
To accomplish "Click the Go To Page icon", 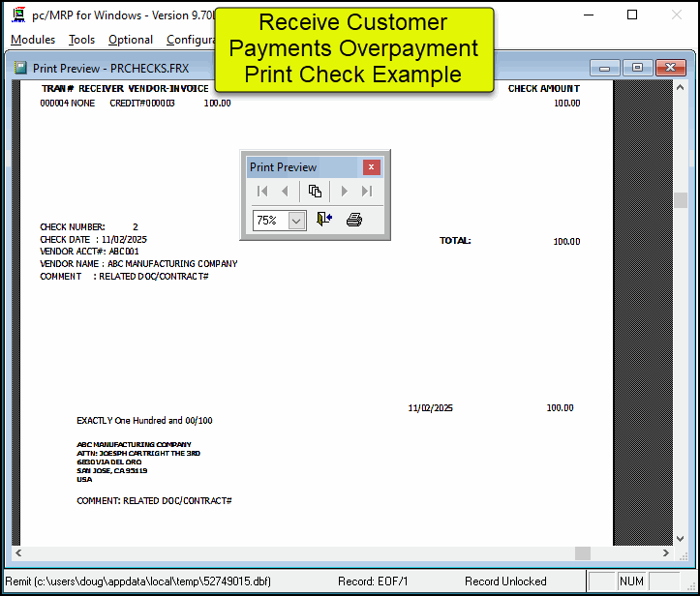I will 315,192.
